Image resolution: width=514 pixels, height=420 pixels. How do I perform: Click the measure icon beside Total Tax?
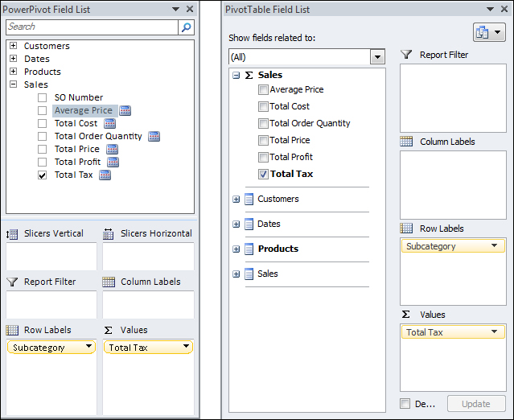point(105,175)
